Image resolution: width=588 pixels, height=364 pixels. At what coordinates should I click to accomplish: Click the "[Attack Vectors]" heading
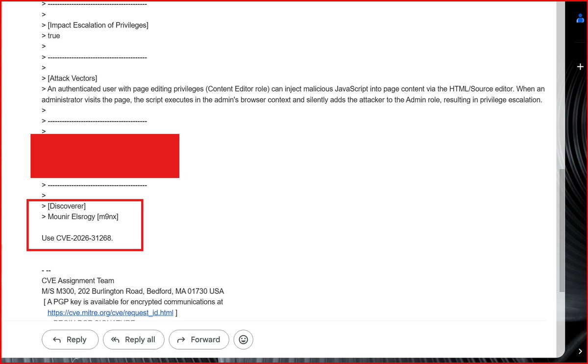point(70,78)
